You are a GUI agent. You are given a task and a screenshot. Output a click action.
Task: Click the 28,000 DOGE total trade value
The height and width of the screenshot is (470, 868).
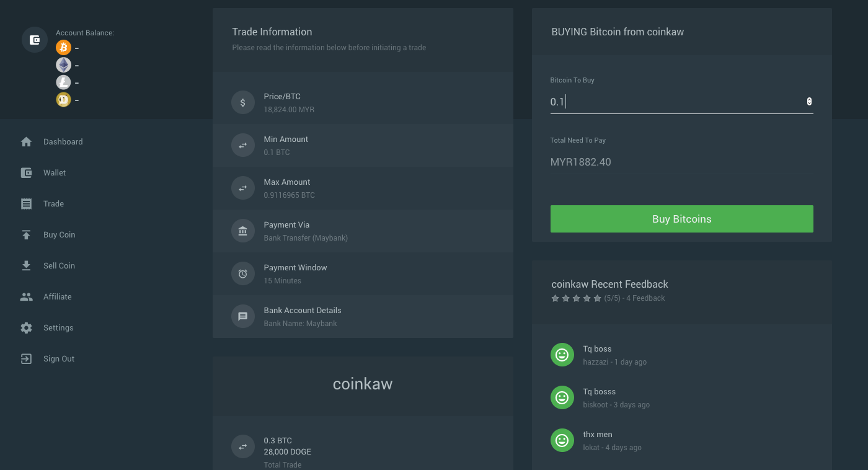[288, 452]
